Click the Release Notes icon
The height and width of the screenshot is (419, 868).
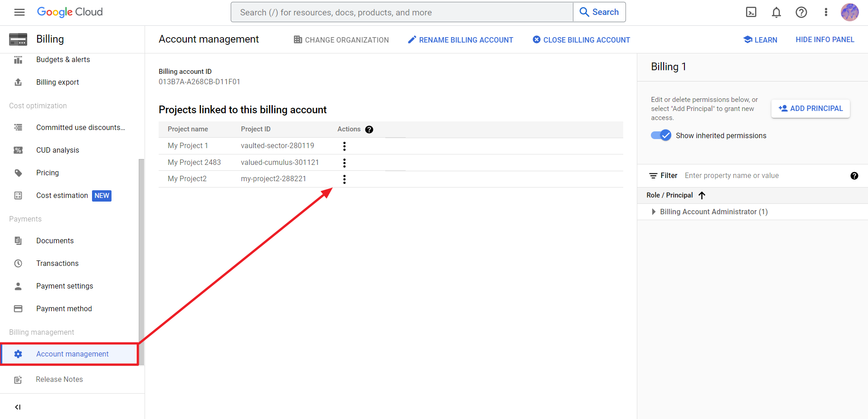pos(18,380)
